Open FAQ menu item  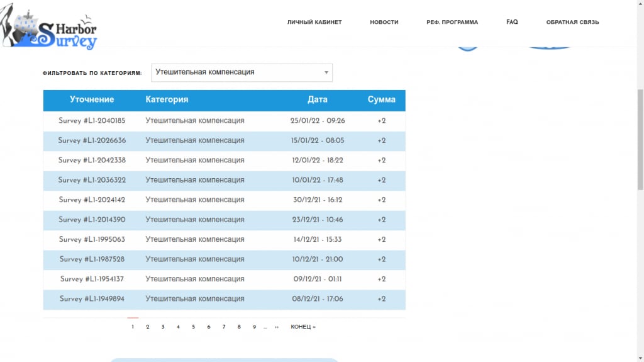click(512, 22)
